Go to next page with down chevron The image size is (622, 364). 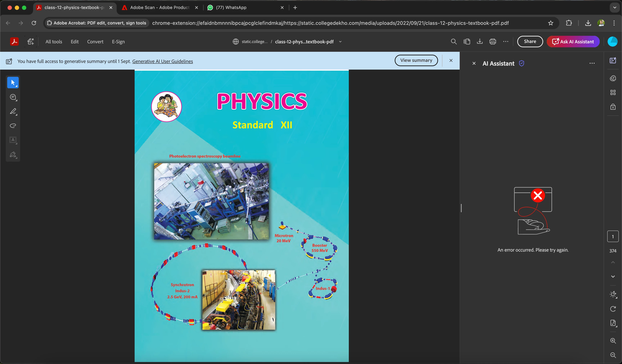613,276
